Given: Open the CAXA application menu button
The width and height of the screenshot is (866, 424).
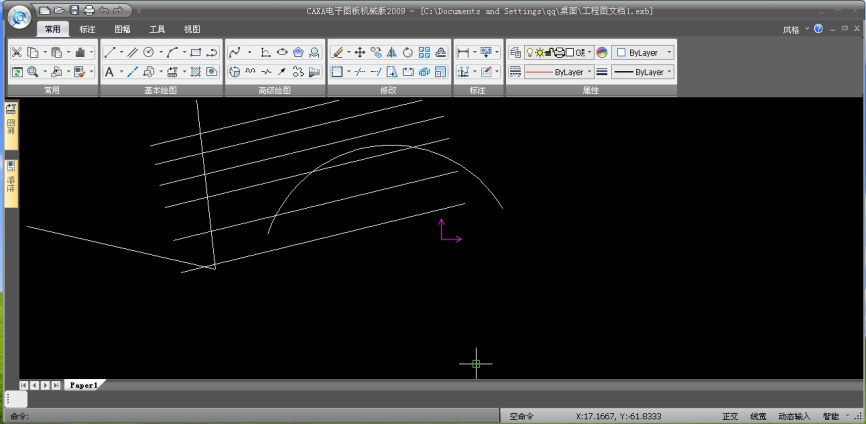Looking at the screenshot, I should [x=19, y=16].
